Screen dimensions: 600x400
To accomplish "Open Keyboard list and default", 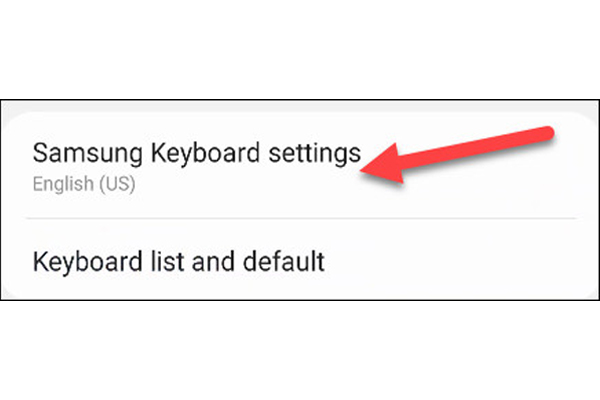I will click(178, 262).
